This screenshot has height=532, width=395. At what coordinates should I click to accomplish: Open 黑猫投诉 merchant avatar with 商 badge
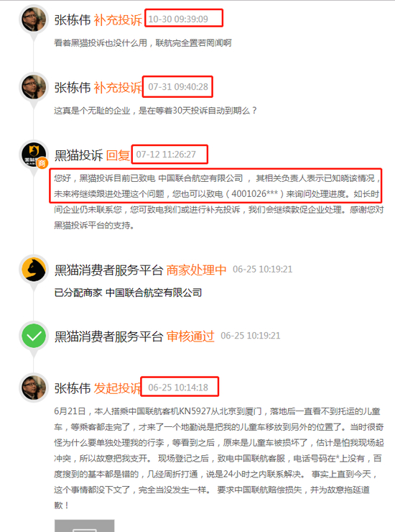click(34, 155)
